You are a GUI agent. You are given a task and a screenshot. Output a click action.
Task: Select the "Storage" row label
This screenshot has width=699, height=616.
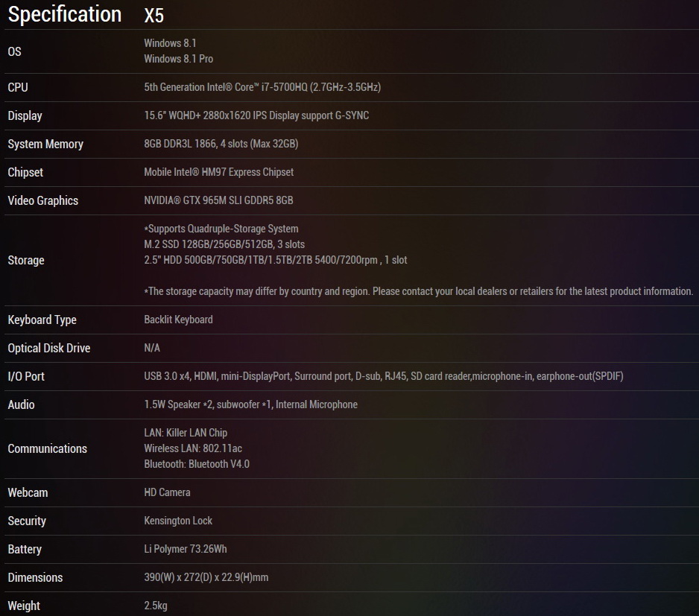pyautogui.click(x=26, y=260)
